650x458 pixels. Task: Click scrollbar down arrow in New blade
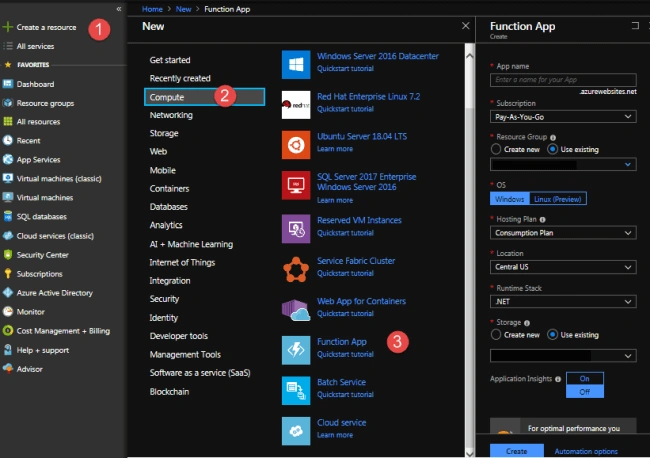pos(469,453)
